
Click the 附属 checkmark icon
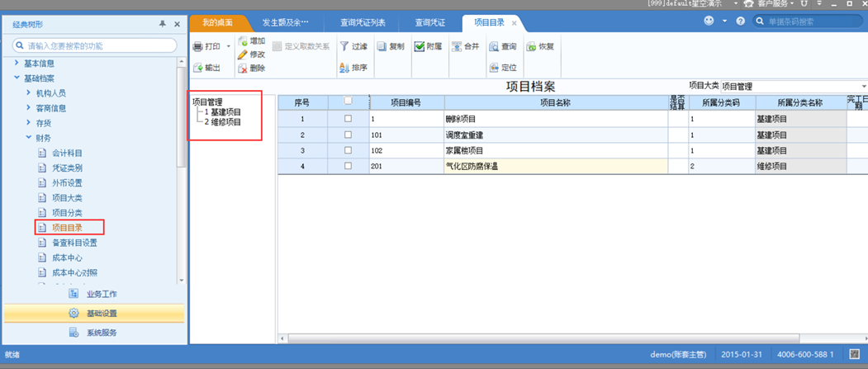point(420,47)
